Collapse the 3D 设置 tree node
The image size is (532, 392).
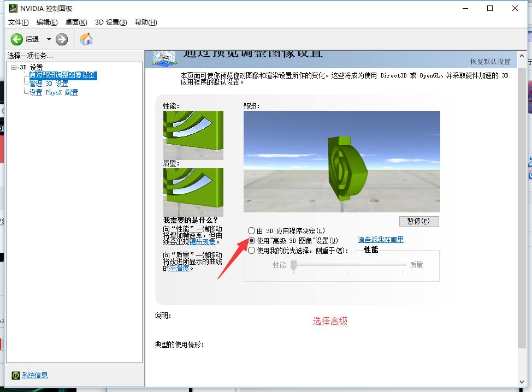pyautogui.click(x=14, y=67)
